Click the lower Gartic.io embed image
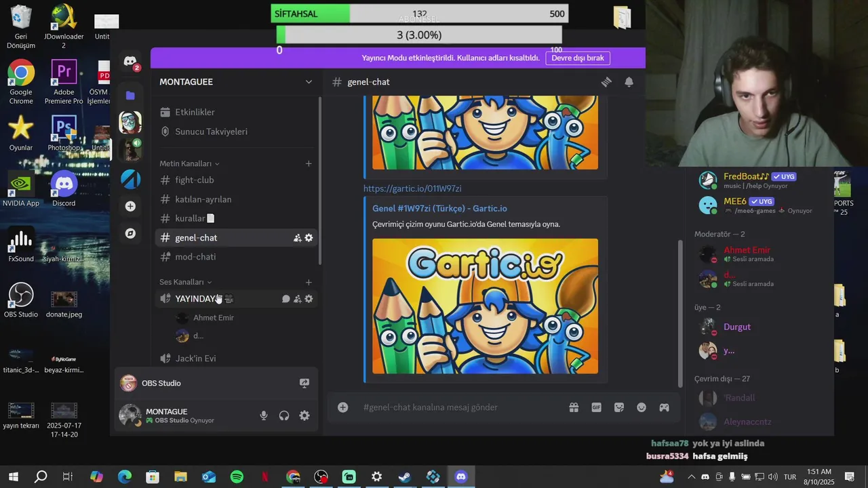This screenshot has width=868, height=488. 485,306
